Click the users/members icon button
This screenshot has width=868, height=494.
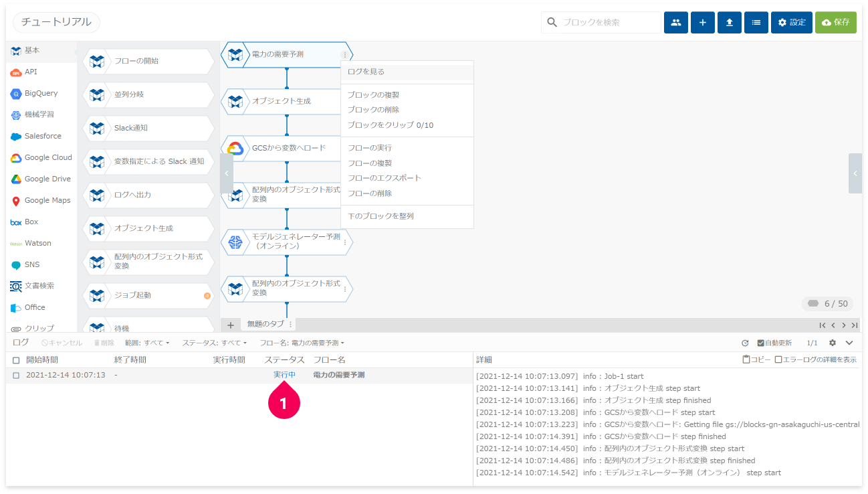coord(675,22)
